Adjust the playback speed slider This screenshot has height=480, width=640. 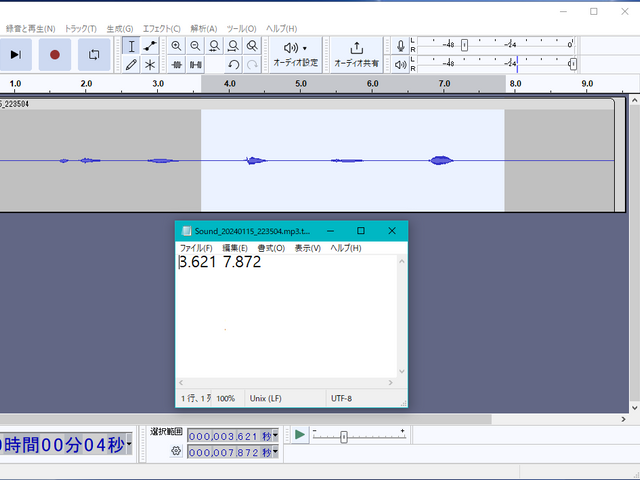coord(344,437)
